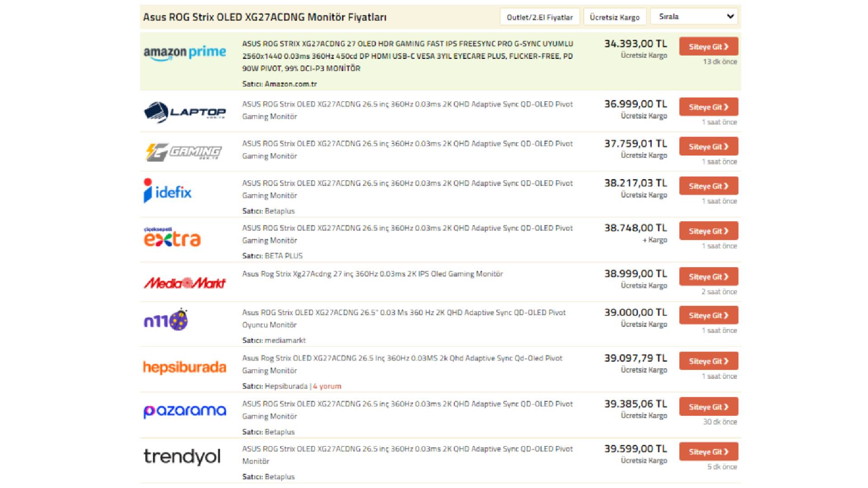Open the Çiçeksepeti extra logo

pyautogui.click(x=172, y=237)
